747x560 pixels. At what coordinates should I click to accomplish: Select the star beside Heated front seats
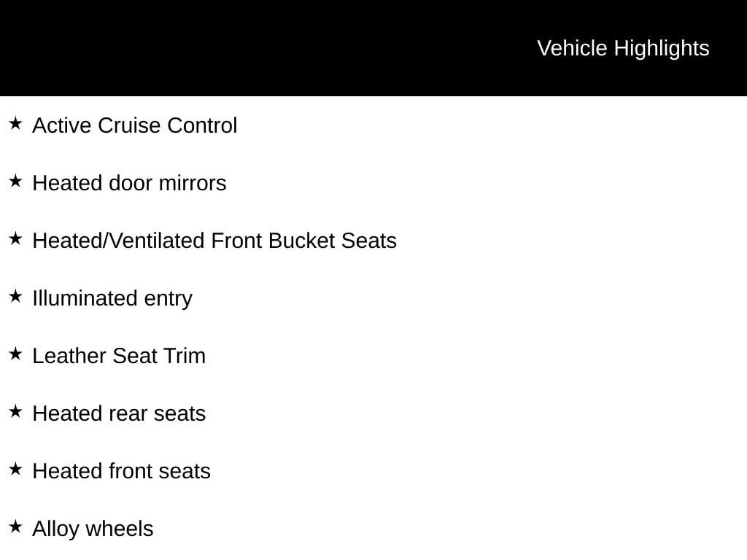coord(15,469)
